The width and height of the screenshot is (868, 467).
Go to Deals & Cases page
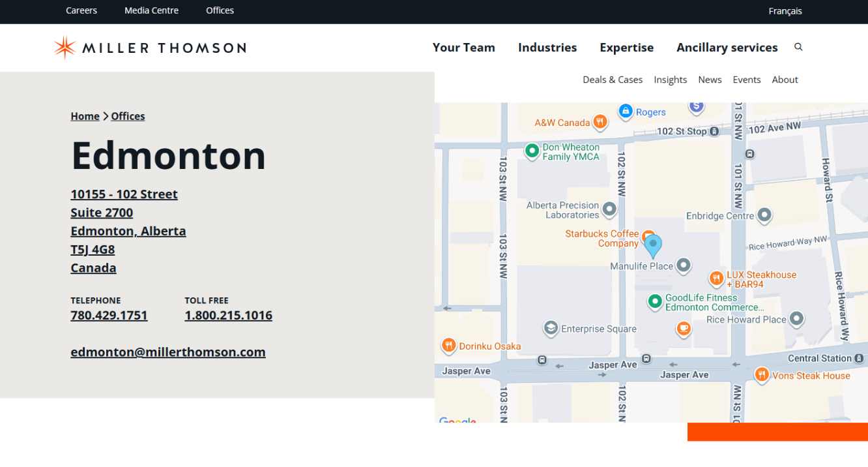[612, 80]
